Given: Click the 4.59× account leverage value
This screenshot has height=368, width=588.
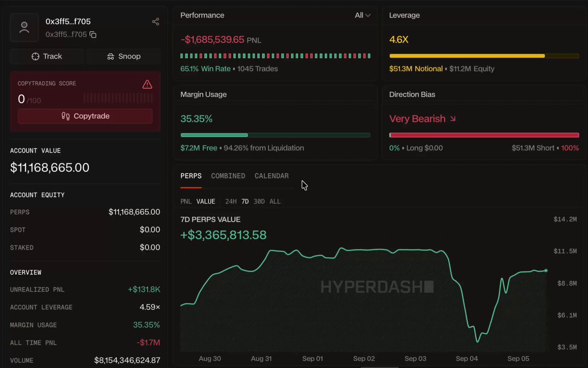Looking at the screenshot, I should point(150,307).
